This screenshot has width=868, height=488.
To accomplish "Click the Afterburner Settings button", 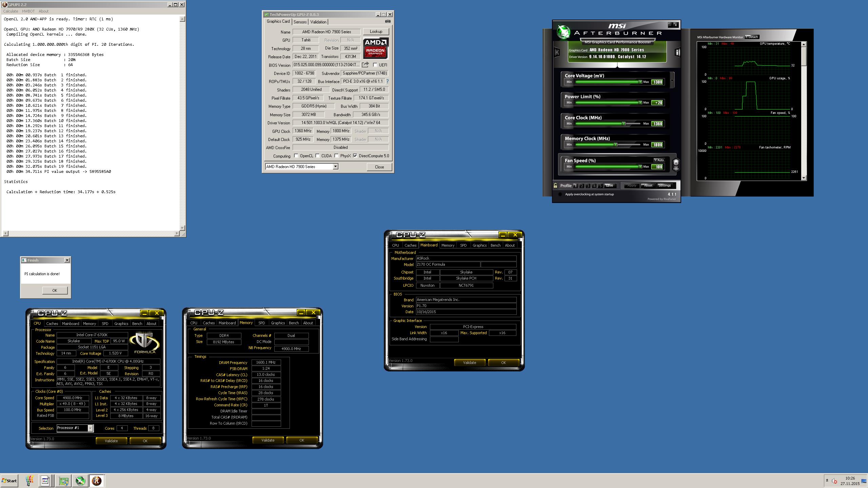I will [x=664, y=185].
